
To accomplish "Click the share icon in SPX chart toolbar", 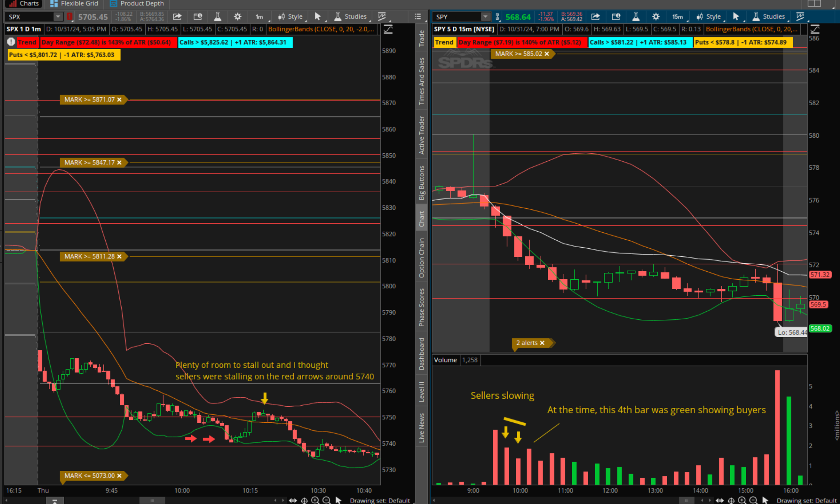I will point(177,16).
